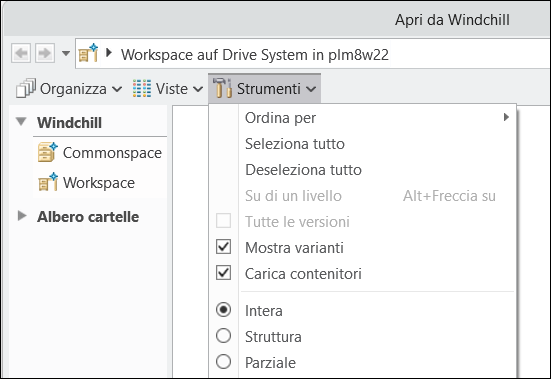The width and height of the screenshot is (551, 379).
Task: Click the Workspace sidebar icon
Action: click(x=47, y=182)
